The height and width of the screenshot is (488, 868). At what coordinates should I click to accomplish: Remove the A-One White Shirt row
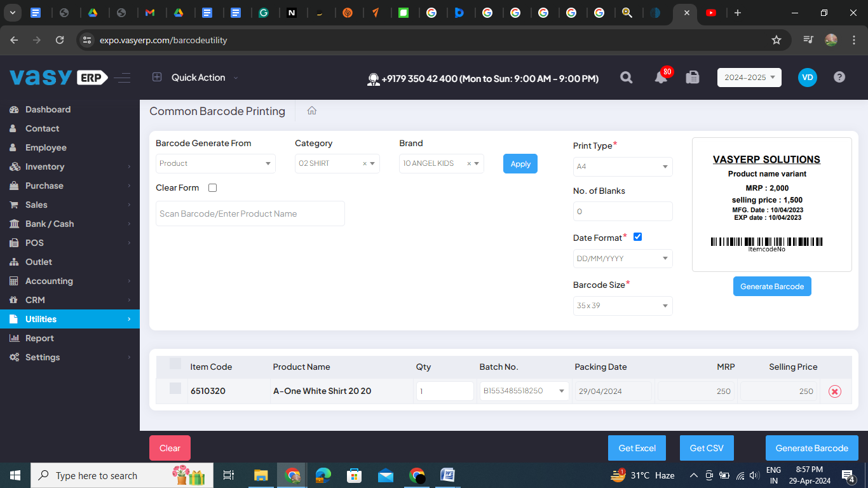coord(835,391)
